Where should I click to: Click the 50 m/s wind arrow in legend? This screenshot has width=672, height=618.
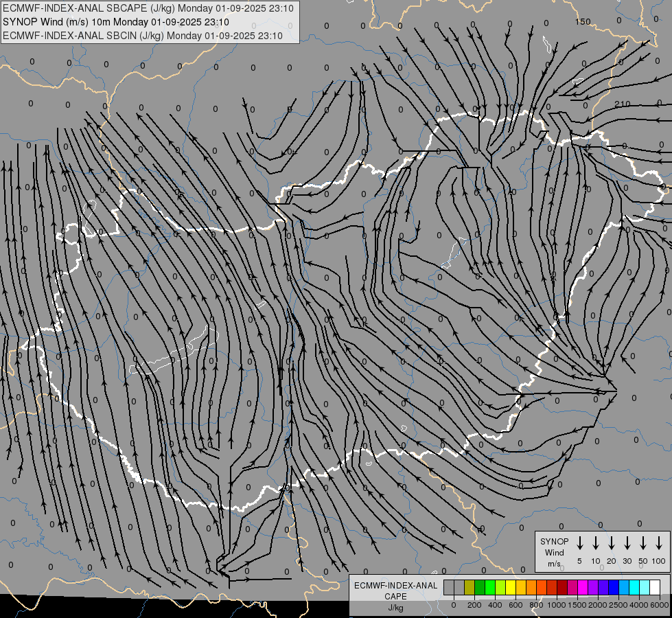[x=643, y=543]
